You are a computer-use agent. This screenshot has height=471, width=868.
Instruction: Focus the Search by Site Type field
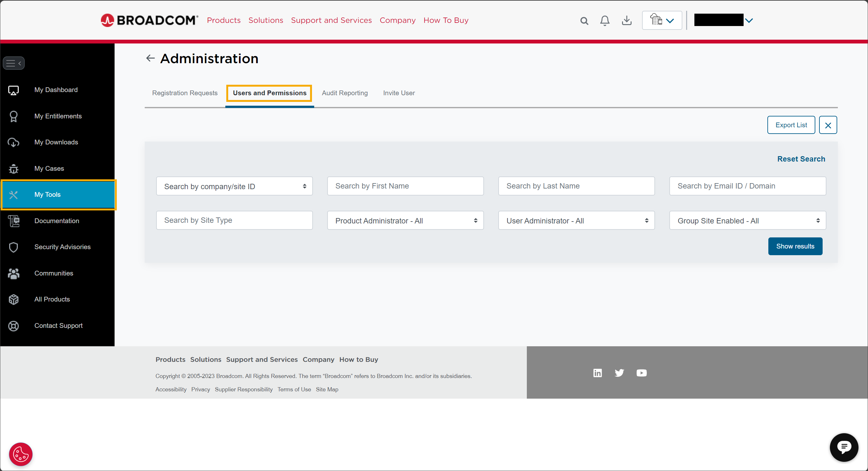tap(234, 220)
